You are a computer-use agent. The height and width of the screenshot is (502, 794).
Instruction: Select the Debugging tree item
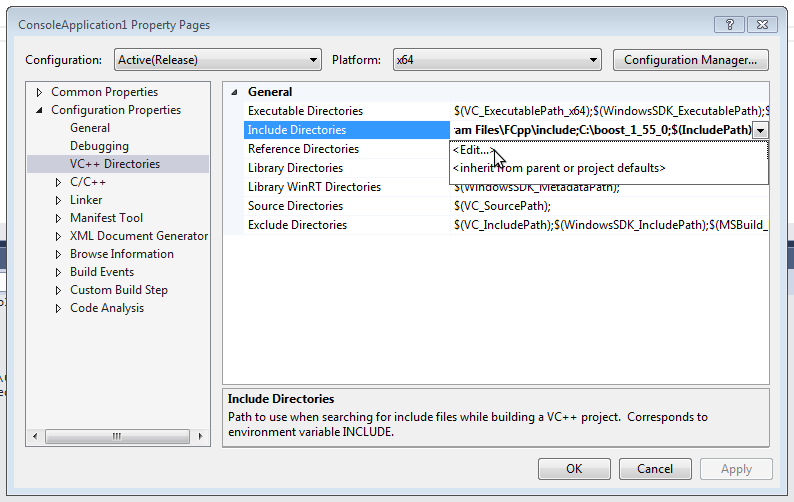pyautogui.click(x=99, y=146)
